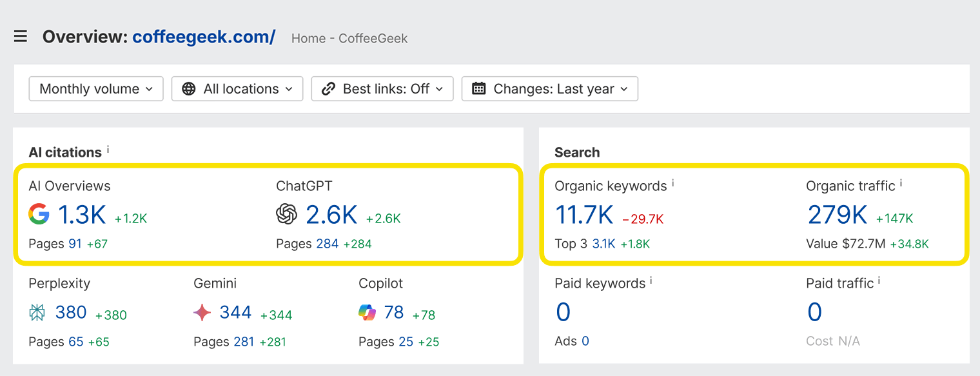Expand the Changes: Last year dropdown
The width and height of the screenshot is (980, 376).
(549, 88)
